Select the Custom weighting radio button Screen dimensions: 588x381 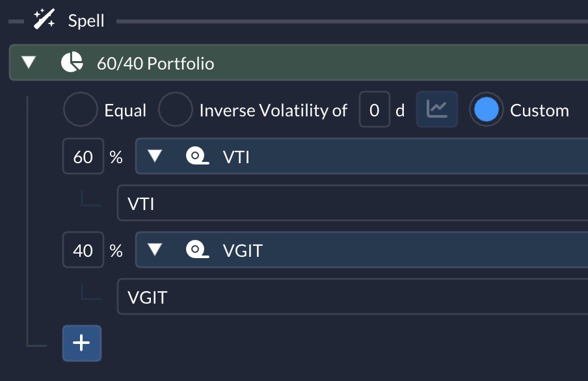click(487, 109)
